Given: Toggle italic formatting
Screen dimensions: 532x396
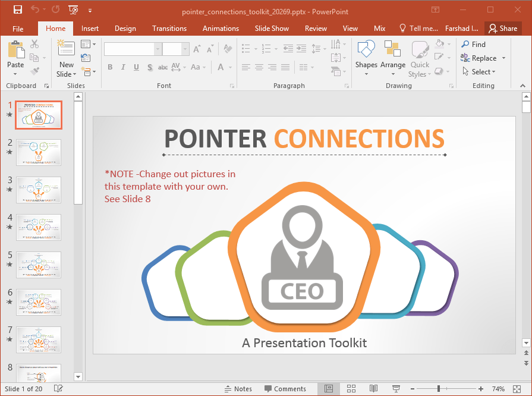Looking at the screenshot, I should pos(122,67).
